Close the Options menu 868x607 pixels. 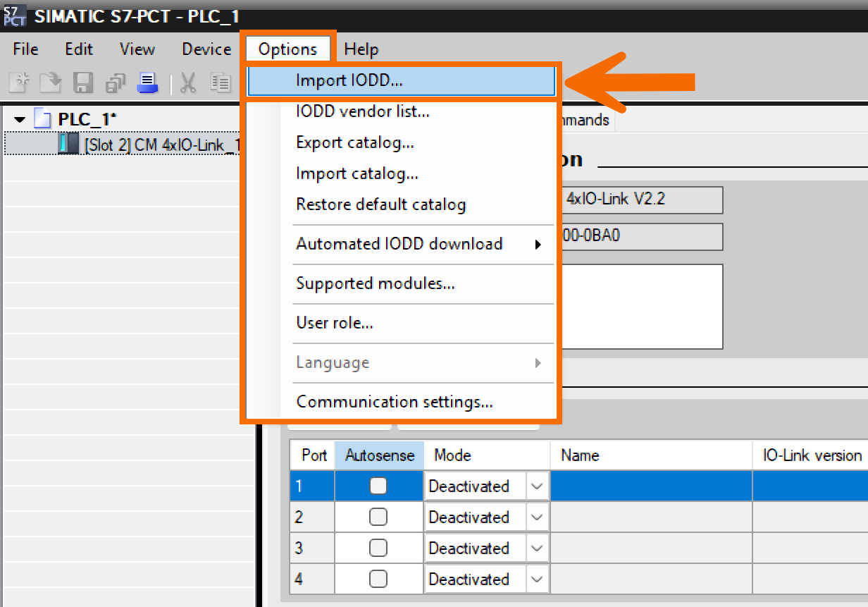tap(287, 49)
